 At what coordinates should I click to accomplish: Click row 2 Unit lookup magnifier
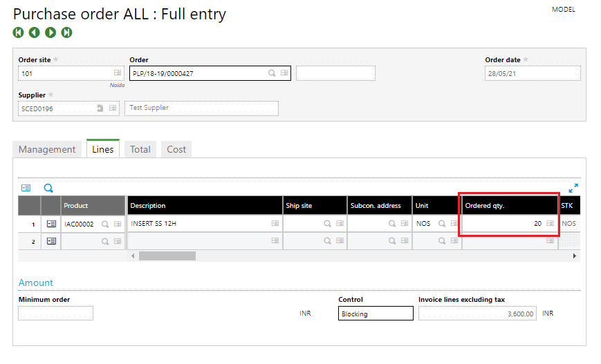tap(442, 240)
